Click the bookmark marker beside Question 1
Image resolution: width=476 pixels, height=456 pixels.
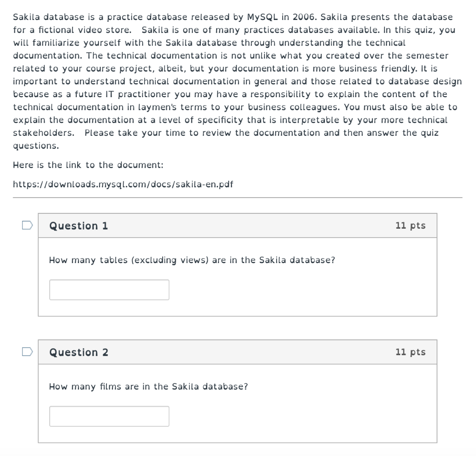pyautogui.click(x=26, y=225)
